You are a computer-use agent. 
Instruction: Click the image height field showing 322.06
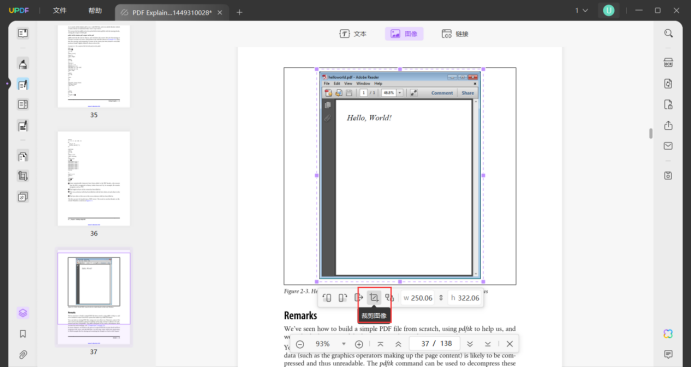coord(464,298)
